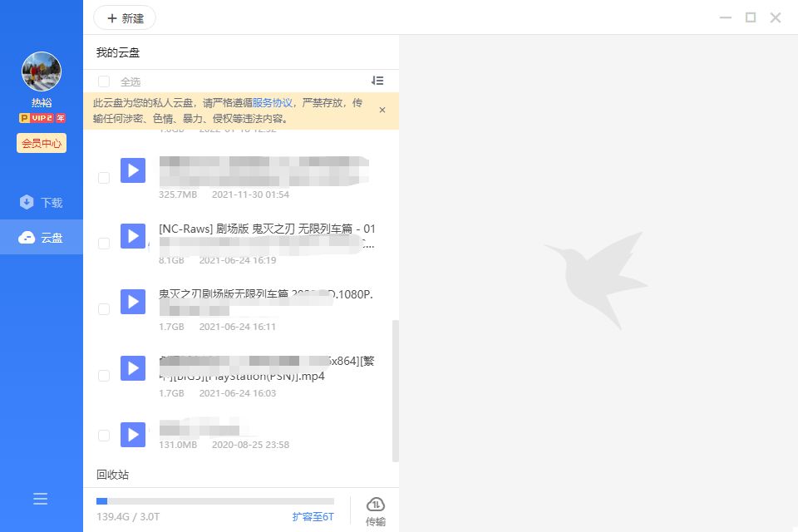Tick checkbox of the 16:03 mp4 file
Image resolution: width=798 pixels, height=532 pixels.
click(x=104, y=376)
